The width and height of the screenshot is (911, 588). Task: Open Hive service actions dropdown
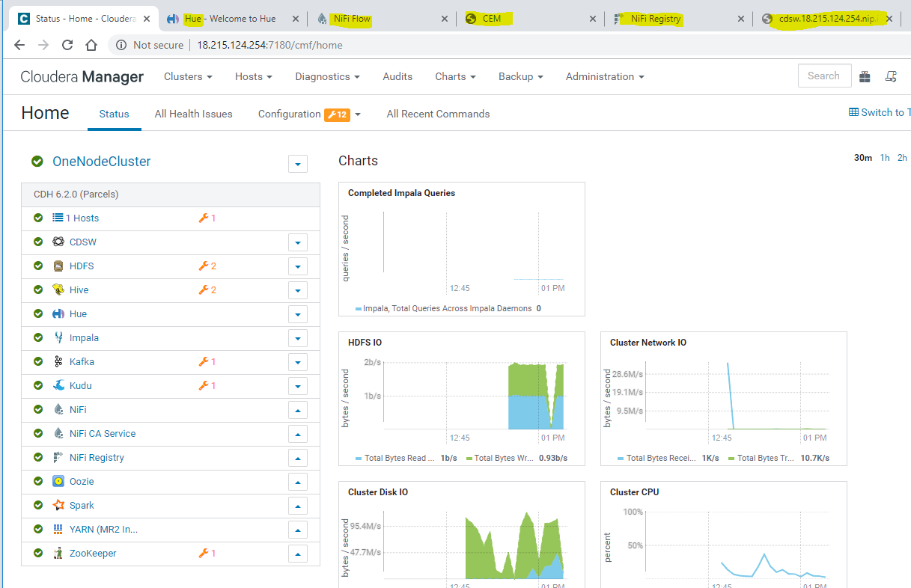(x=298, y=290)
